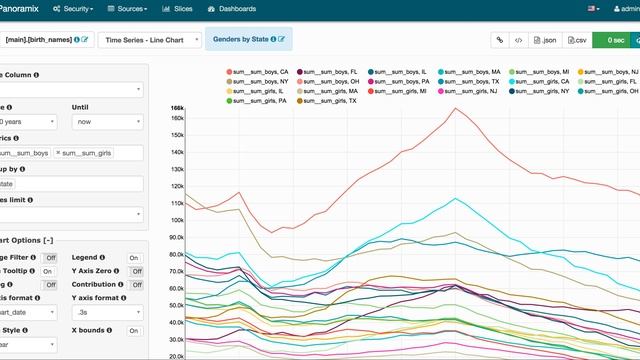This screenshot has width=640, height=360.
Task: Toggle sum__sum_boys, TX legend swatch
Action: [441, 82]
